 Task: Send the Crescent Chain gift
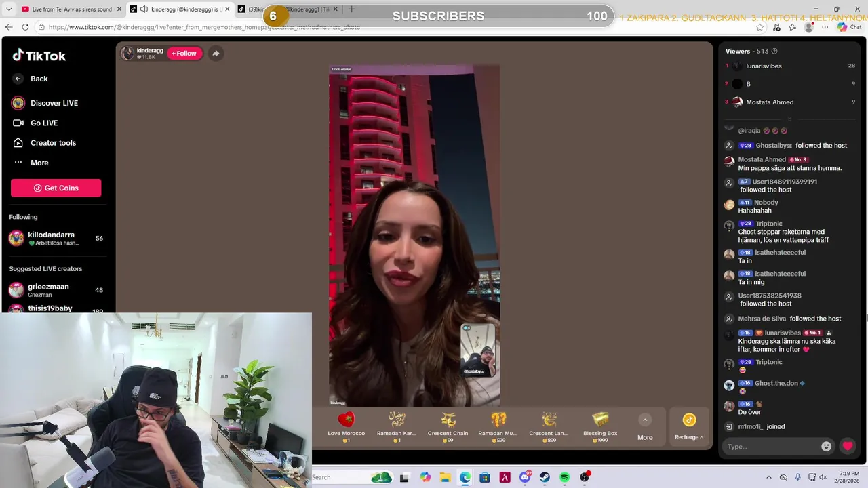pyautogui.click(x=448, y=426)
